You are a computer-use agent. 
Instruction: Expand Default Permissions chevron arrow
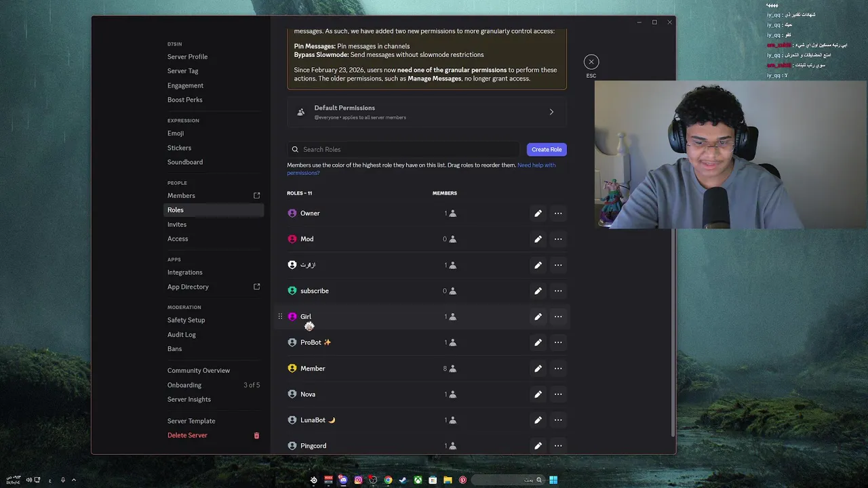pos(551,112)
